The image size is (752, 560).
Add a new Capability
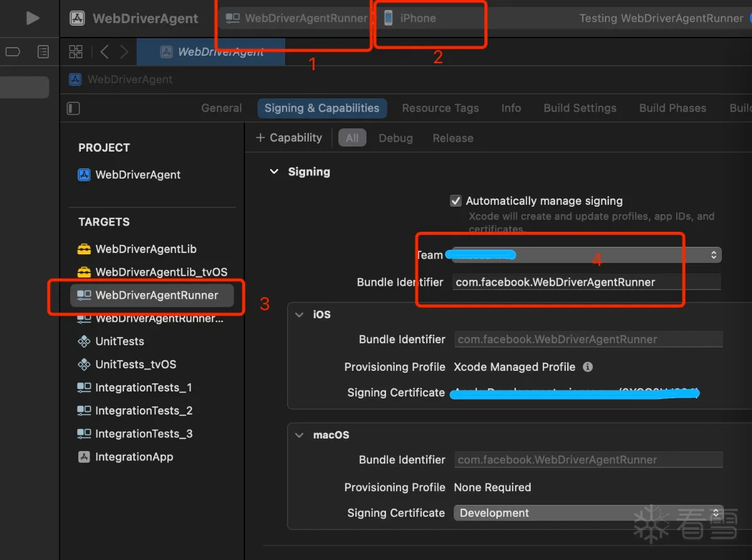coord(289,138)
